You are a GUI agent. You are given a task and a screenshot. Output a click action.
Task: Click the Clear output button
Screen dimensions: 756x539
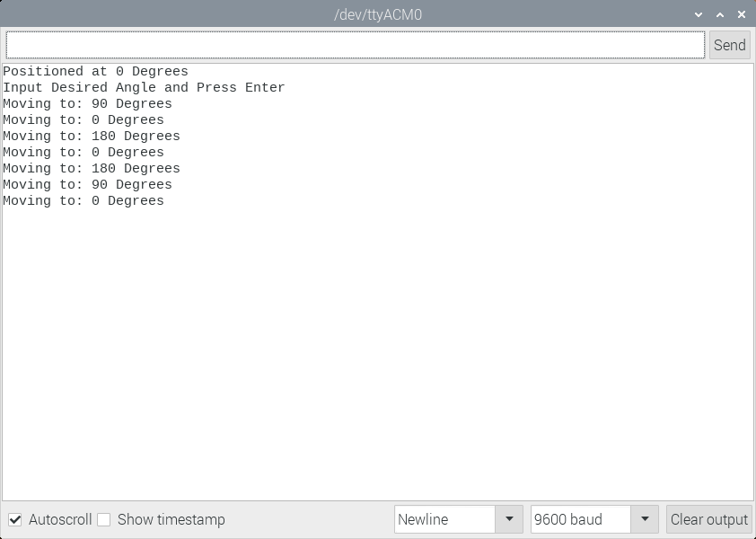tap(709, 520)
